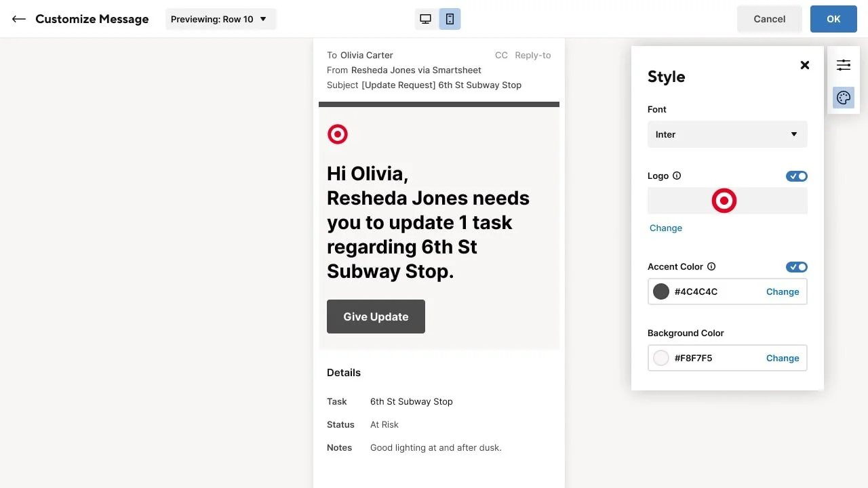The width and height of the screenshot is (868, 488).
Task: Click the Style panel heading
Action: click(666, 77)
